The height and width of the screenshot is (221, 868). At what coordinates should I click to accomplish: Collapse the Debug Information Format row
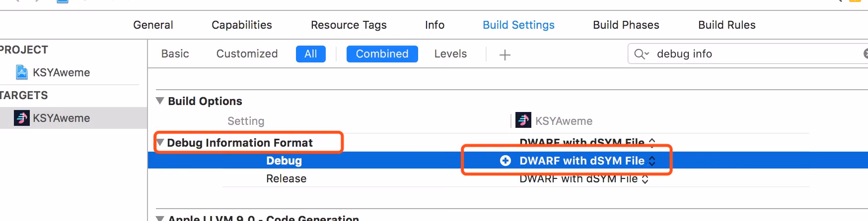tap(160, 143)
